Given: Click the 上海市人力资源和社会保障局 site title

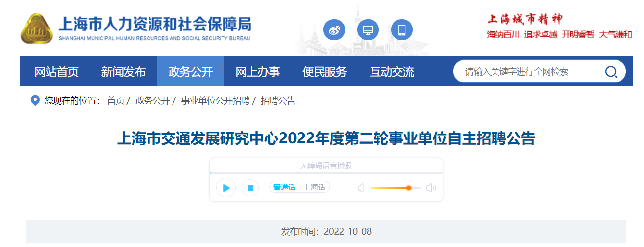Looking at the screenshot, I should (154, 24).
